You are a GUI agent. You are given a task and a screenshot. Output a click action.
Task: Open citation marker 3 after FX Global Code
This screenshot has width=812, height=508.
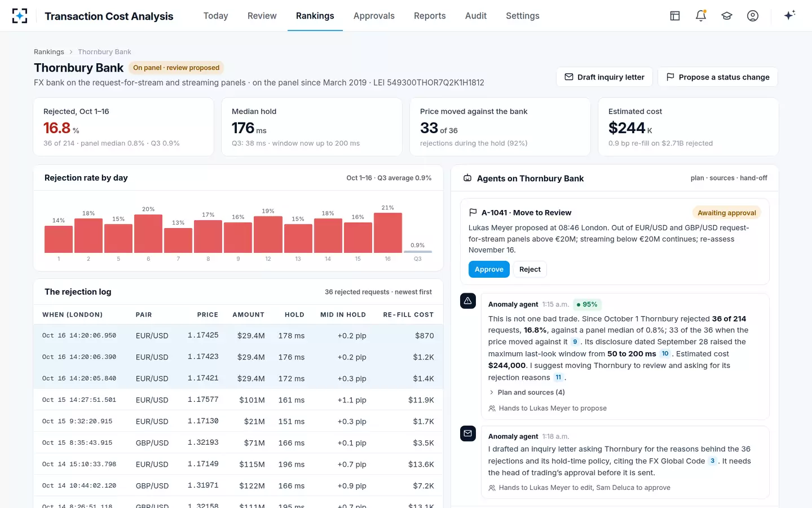coord(713,461)
